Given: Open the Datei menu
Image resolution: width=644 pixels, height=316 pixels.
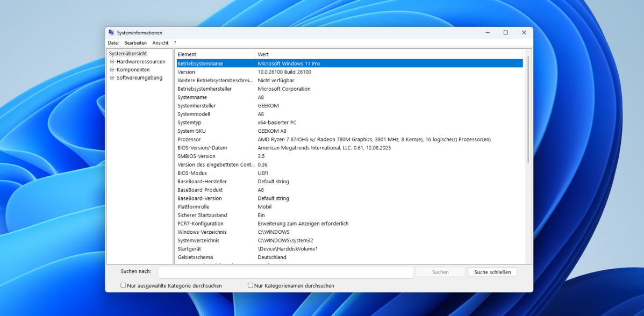Looking at the screenshot, I should tap(113, 42).
